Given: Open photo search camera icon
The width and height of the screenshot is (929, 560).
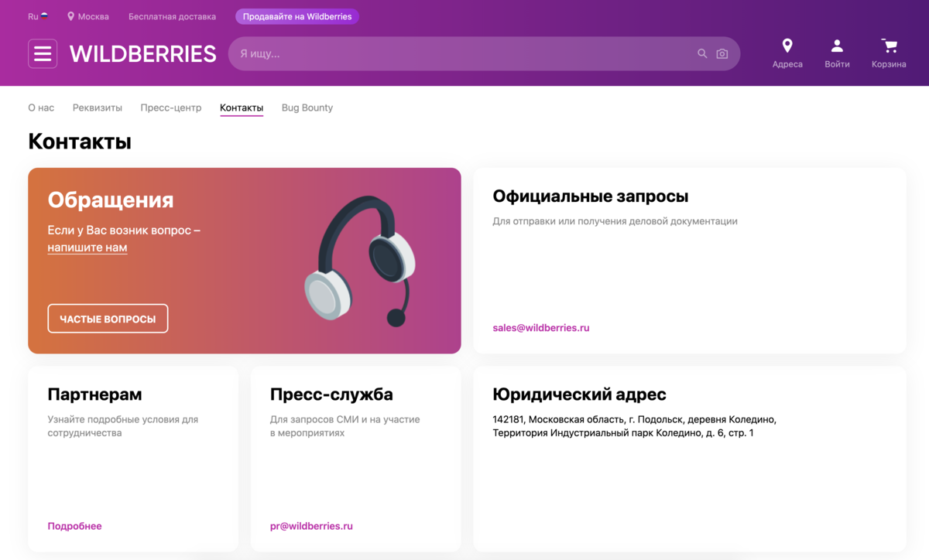Looking at the screenshot, I should click(722, 53).
